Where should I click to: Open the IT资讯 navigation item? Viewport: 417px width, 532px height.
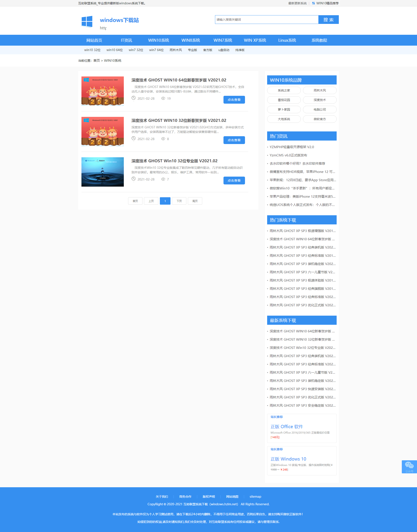[126, 40]
